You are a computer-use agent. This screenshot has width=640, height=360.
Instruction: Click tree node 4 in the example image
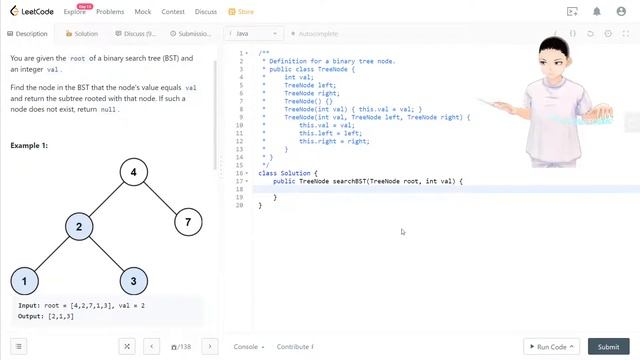pos(133,172)
